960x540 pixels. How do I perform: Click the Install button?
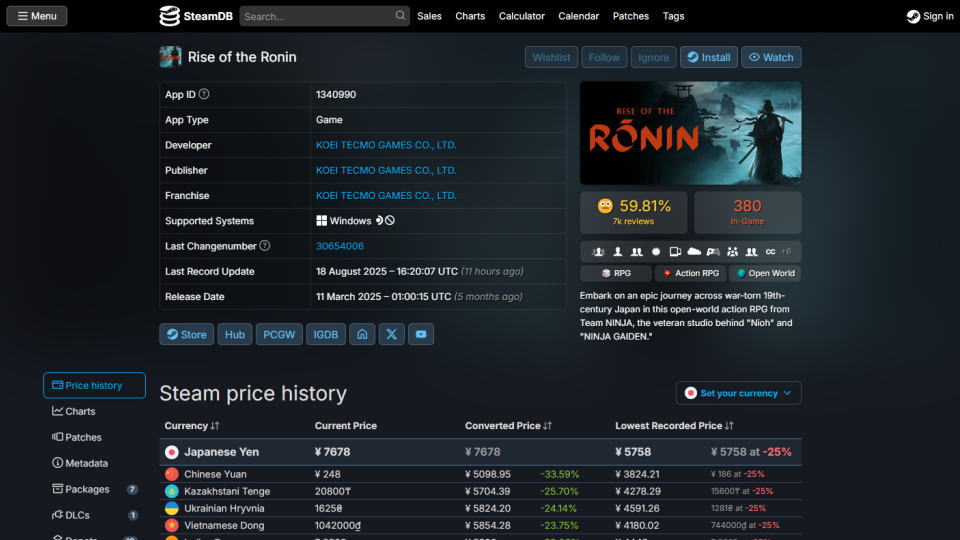[x=708, y=57]
